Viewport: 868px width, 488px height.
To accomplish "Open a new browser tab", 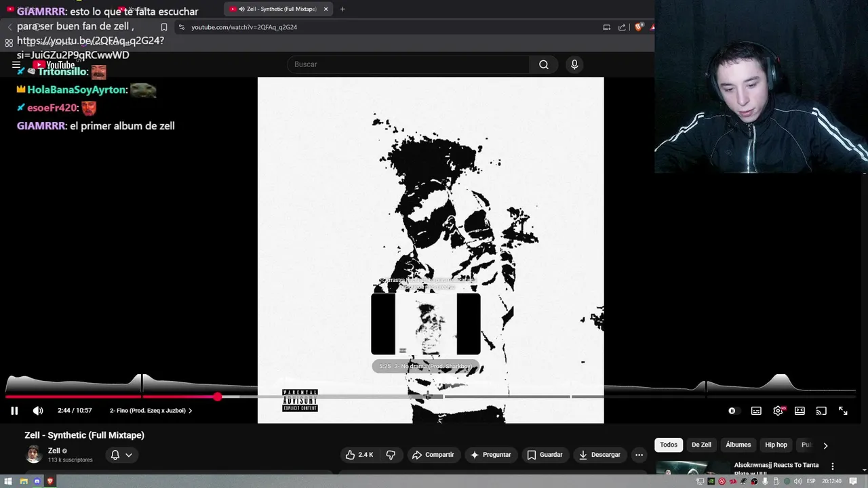I will (x=342, y=9).
